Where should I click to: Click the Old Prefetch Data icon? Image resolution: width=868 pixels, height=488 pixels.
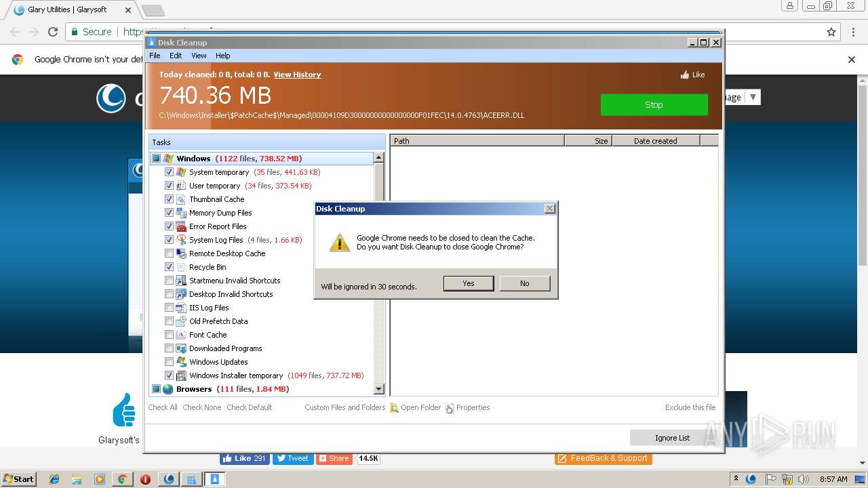click(181, 321)
